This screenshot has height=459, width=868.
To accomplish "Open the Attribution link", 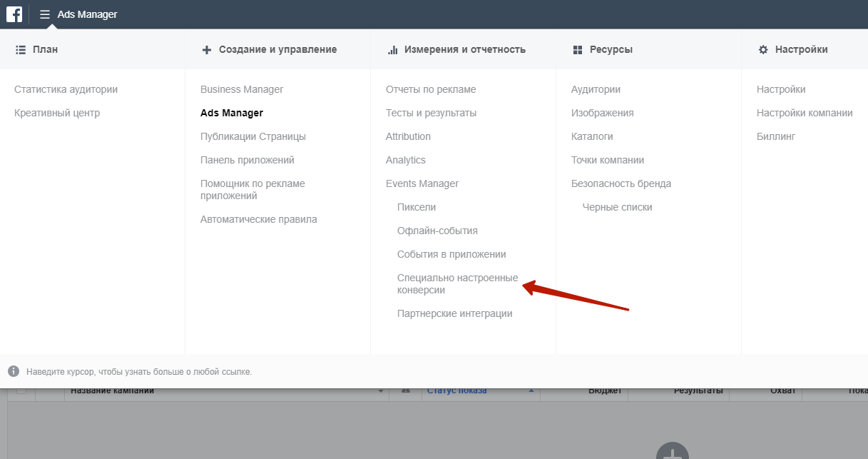I will pos(408,136).
